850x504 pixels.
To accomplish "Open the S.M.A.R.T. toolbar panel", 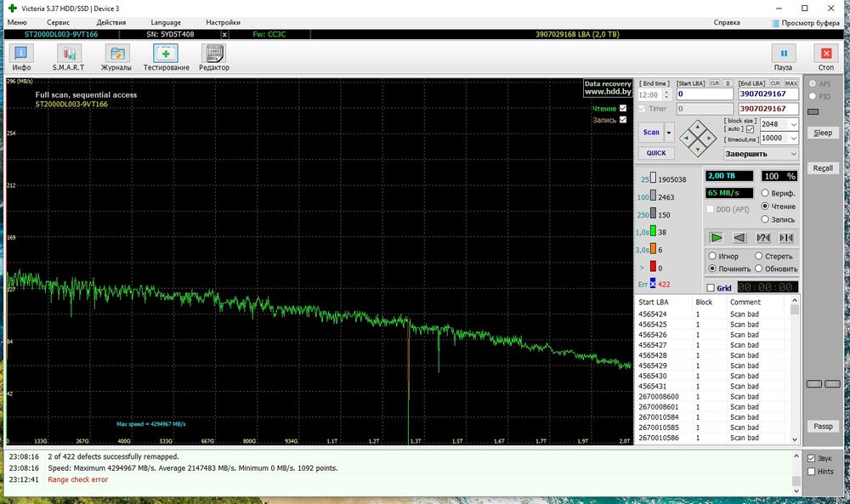I will click(67, 57).
